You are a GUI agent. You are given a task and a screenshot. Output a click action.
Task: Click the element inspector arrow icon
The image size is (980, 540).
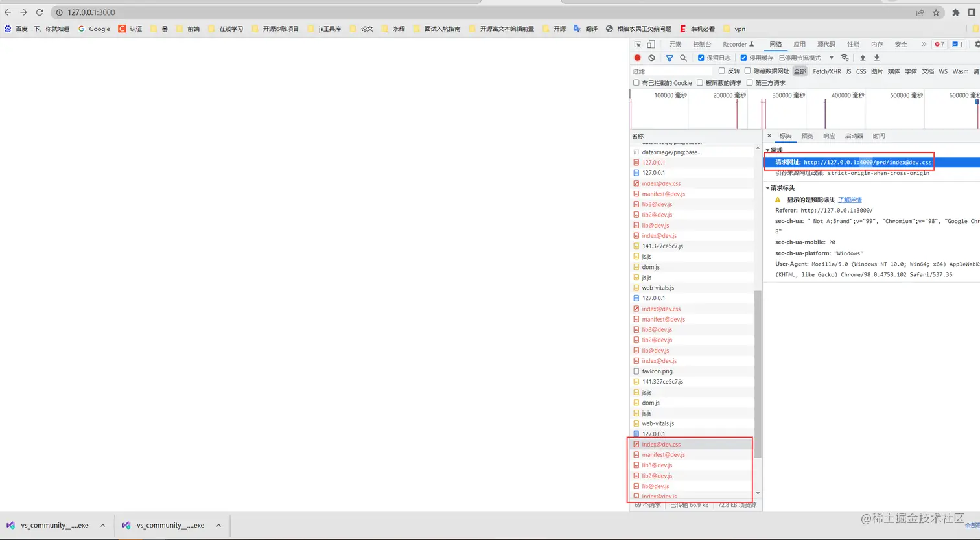(x=638, y=45)
